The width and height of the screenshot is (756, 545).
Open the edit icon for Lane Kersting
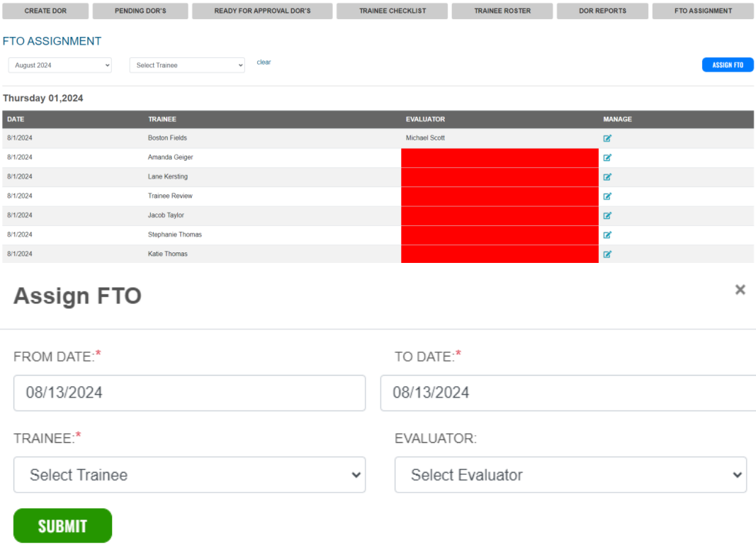pyautogui.click(x=607, y=176)
